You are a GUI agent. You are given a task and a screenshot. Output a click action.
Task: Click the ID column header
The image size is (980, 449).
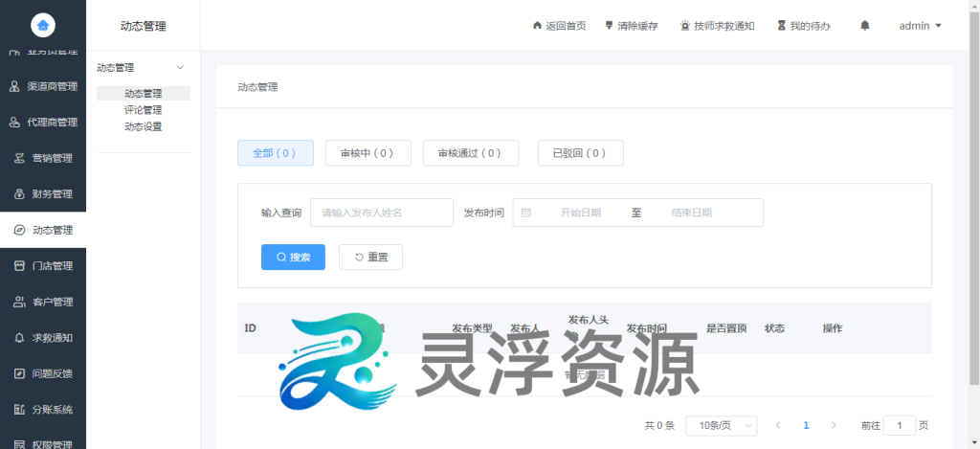[250, 328]
